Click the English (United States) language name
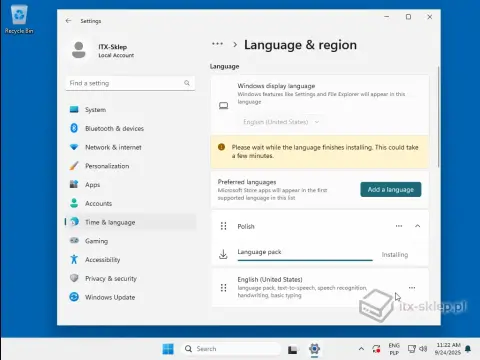The width and height of the screenshot is (480, 360). point(270,279)
